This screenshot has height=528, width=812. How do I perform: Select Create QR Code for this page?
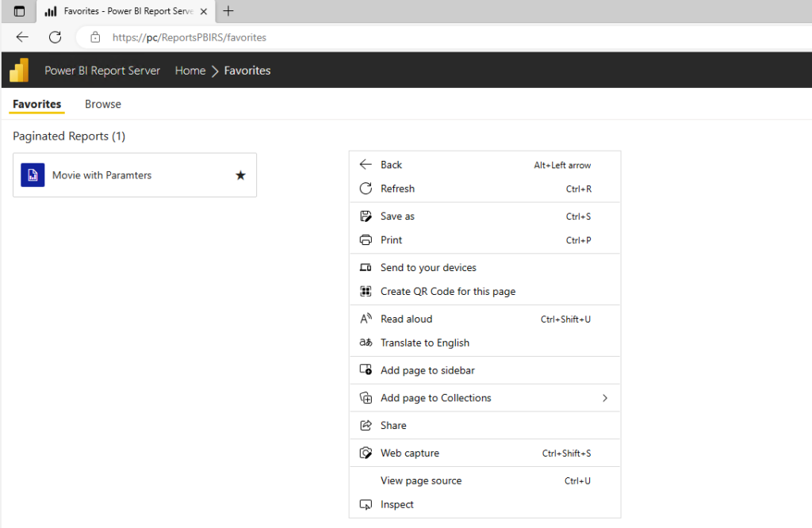485,292
